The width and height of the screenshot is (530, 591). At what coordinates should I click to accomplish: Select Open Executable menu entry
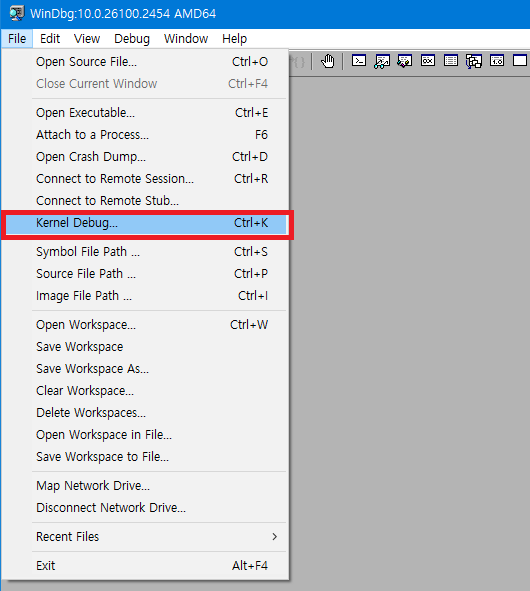coord(145,113)
